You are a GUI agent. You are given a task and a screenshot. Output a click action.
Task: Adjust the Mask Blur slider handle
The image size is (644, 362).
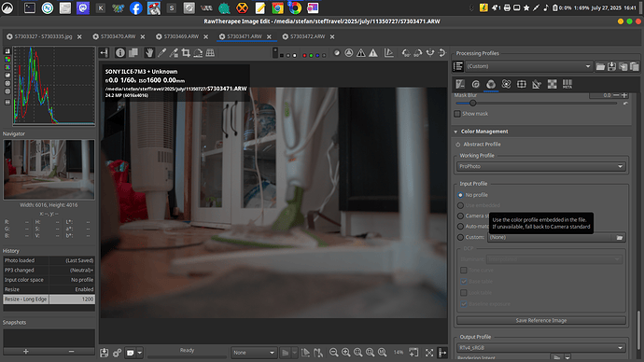(x=472, y=104)
